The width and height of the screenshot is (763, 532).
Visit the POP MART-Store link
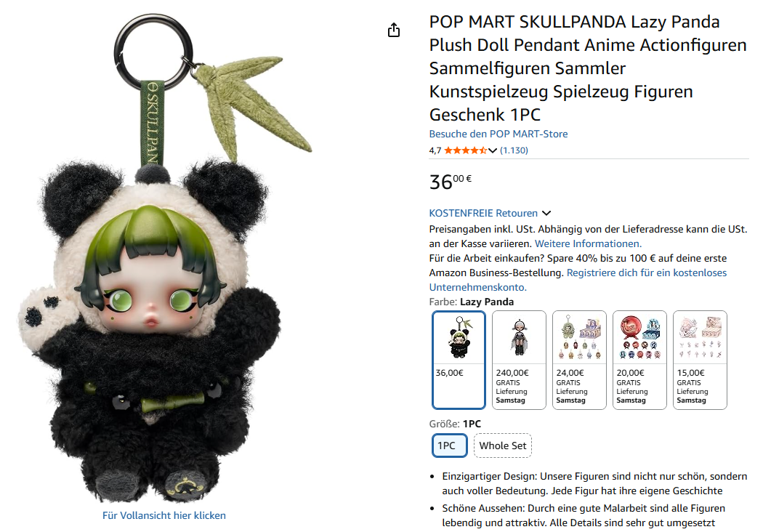[x=498, y=134]
